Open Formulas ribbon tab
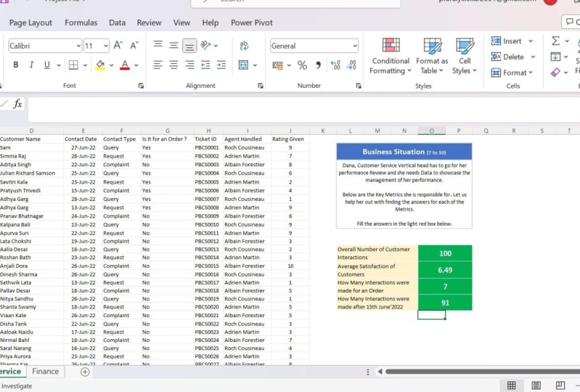This screenshot has width=580, height=392. 81,23
